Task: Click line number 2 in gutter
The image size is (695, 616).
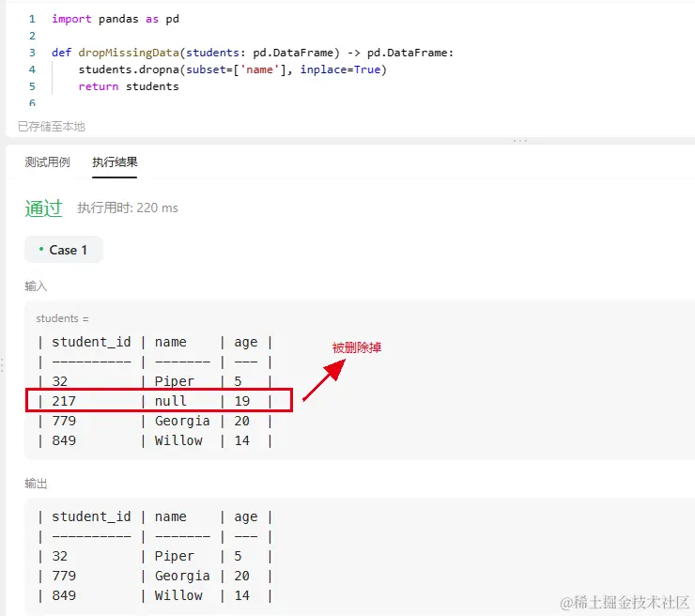Action: [x=32, y=36]
